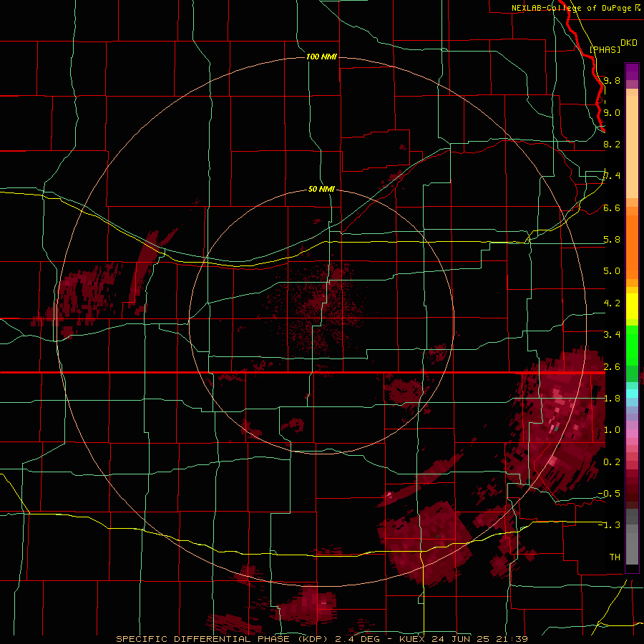This screenshot has height=644, width=644.
Task: Click the 3.4 value on the scale
Action: 612,334
